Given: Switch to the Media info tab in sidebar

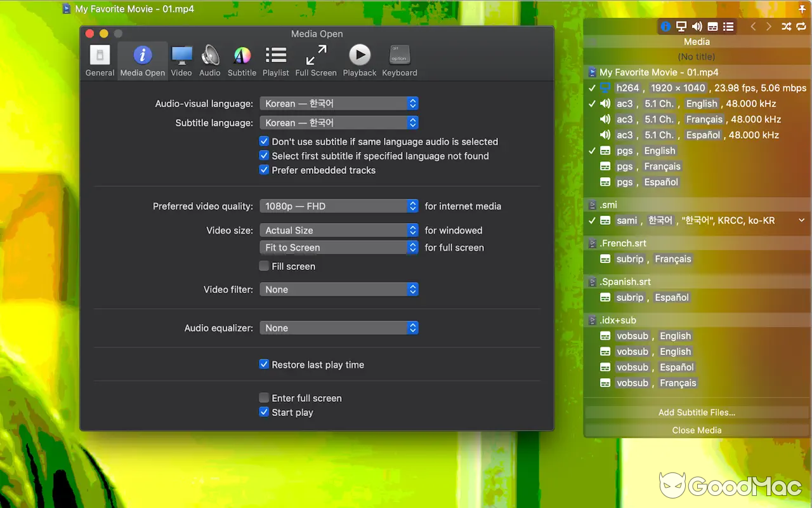Looking at the screenshot, I should point(665,27).
